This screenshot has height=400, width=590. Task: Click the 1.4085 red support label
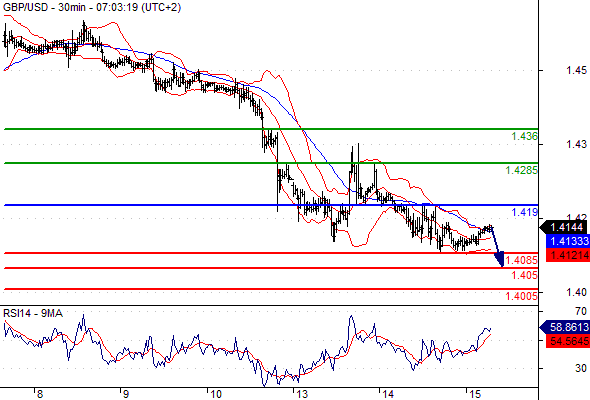(x=522, y=260)
